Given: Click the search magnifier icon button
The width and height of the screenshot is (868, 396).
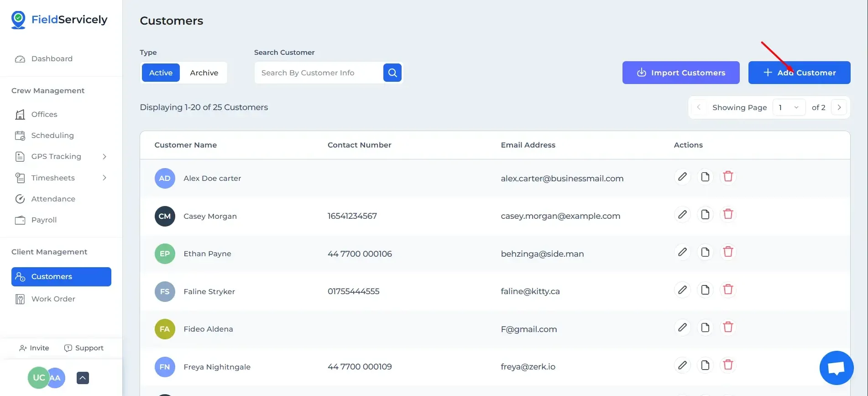Looking at the screenshot, I should coord(392,73).
